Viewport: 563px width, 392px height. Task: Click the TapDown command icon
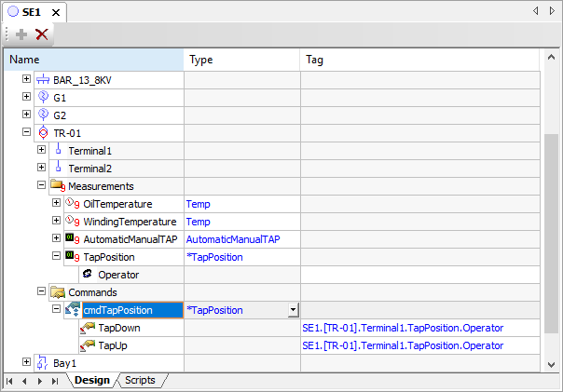point(88,328)
